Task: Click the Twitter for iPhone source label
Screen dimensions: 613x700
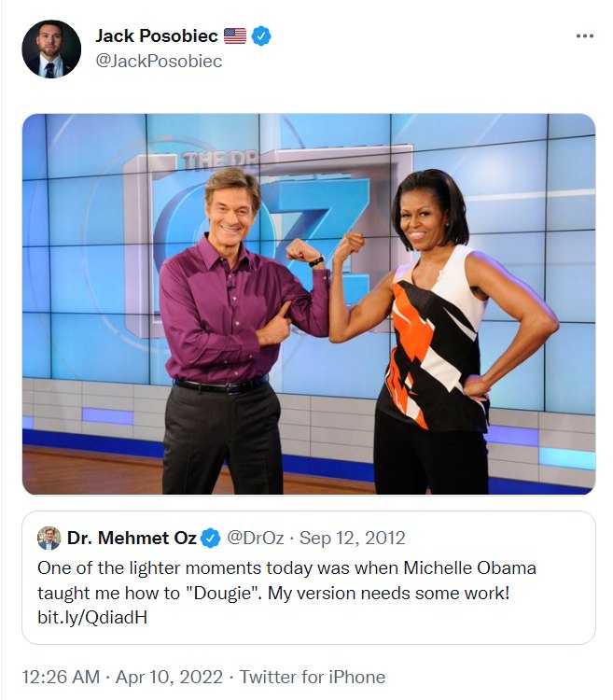Action: point(313,677)
